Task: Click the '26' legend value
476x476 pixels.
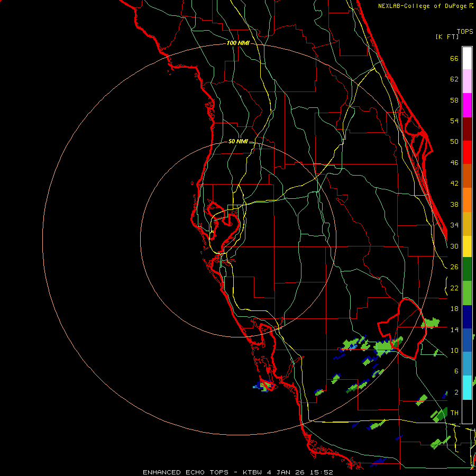Action: (454, 267)
